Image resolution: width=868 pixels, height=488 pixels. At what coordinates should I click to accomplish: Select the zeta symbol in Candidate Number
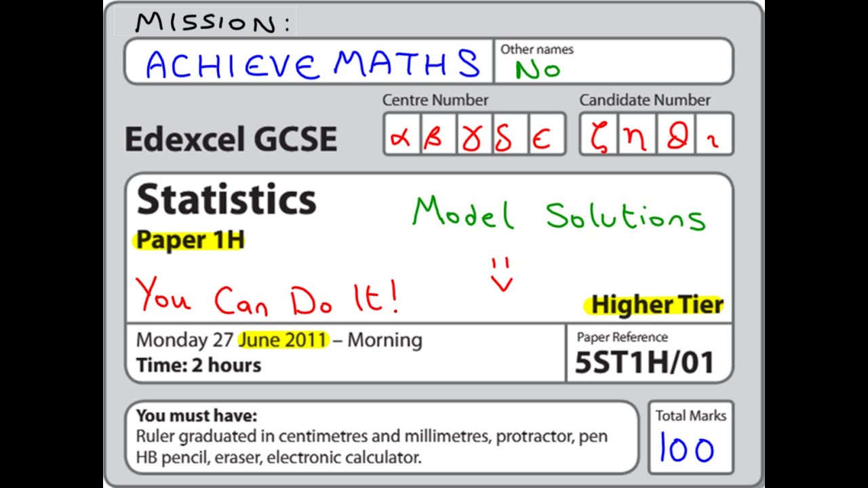(x=598, y=138)
